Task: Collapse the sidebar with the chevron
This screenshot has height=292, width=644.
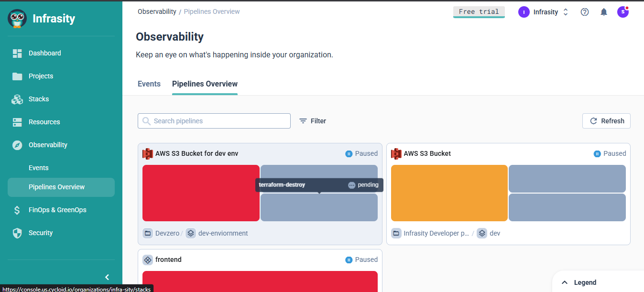Action: click(x=107, y=277)
